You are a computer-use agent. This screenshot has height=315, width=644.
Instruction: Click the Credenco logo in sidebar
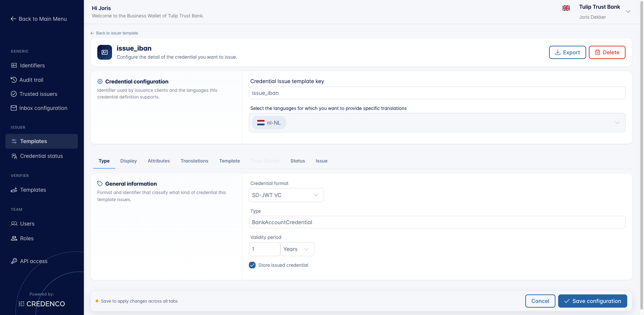pos(42,304)
